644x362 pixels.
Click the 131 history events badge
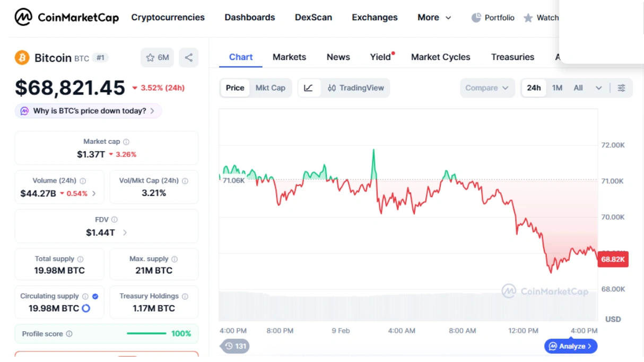click(x=236, y=346)
